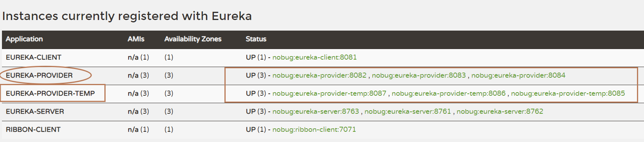This screenshot has height=142, width=644.
Task: Select the RIBBON-CLIENT application name
Action: 33,129
